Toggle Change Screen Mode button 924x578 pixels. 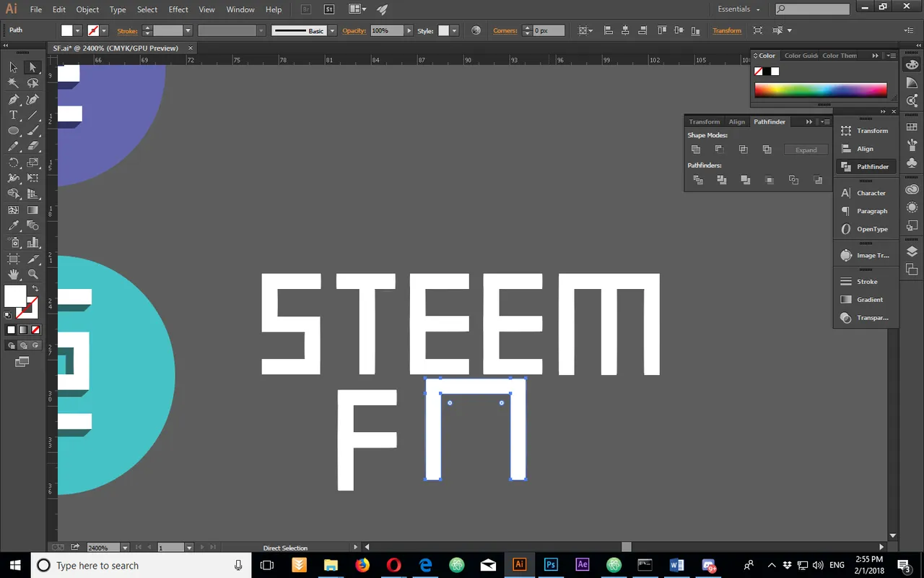(22, 361)
